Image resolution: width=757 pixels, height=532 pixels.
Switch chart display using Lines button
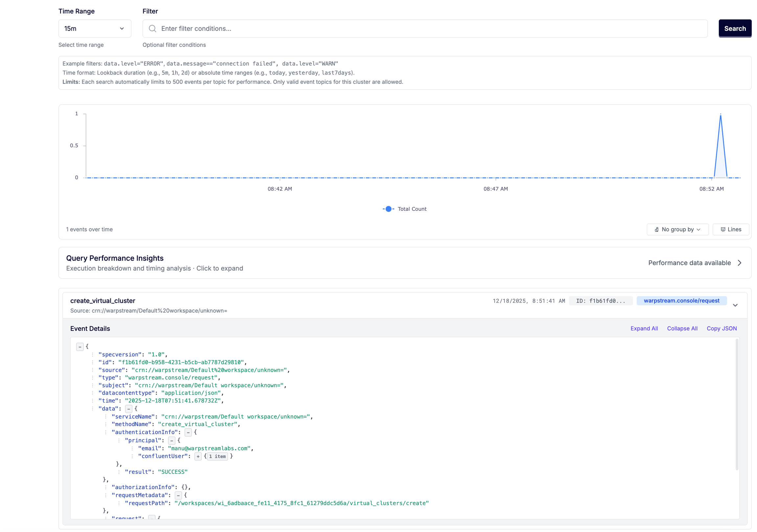[731, 229]
